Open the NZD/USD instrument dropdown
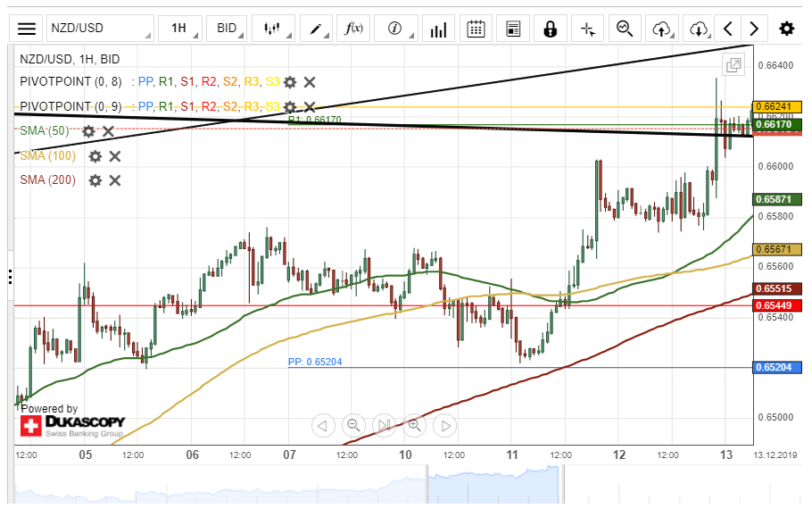Screen dimensions: 812x509 101,29
